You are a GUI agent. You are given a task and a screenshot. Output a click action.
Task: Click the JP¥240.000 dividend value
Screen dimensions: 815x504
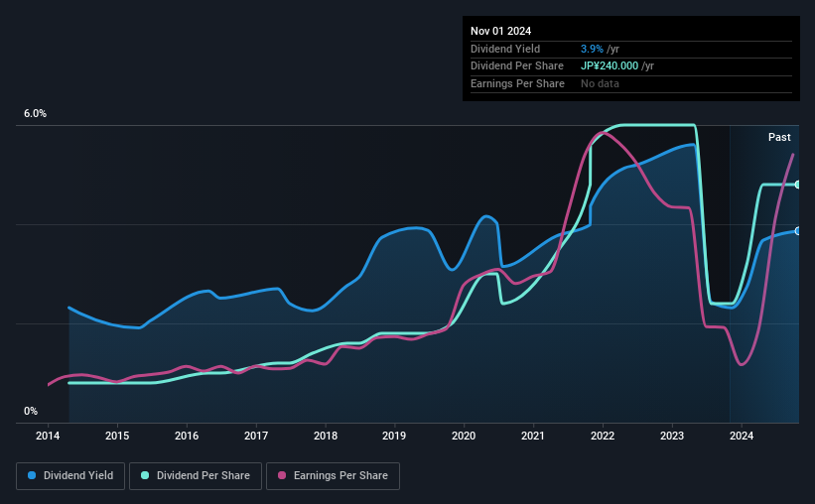pyautogui.click(x=610, y=66)
